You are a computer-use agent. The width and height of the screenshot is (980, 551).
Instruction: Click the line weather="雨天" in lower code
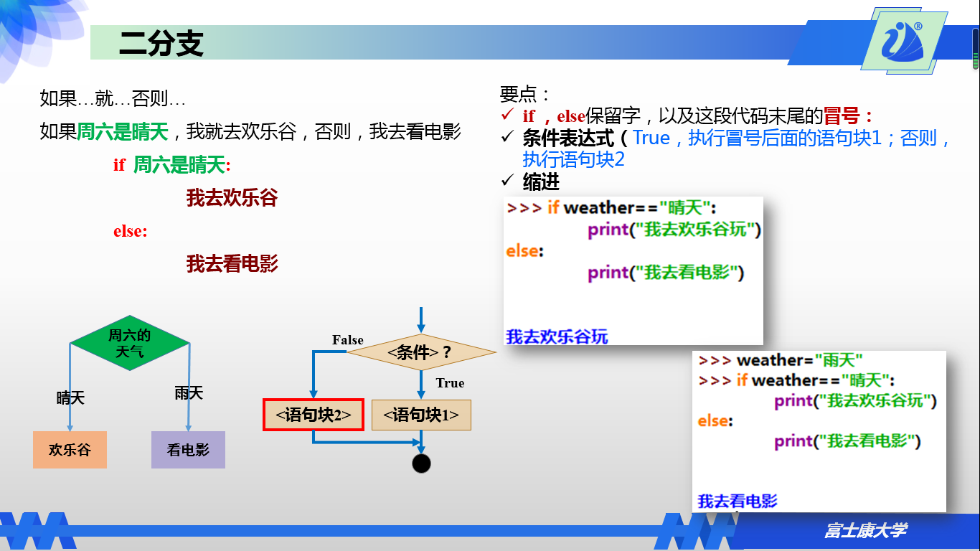[x=781, y=360]
